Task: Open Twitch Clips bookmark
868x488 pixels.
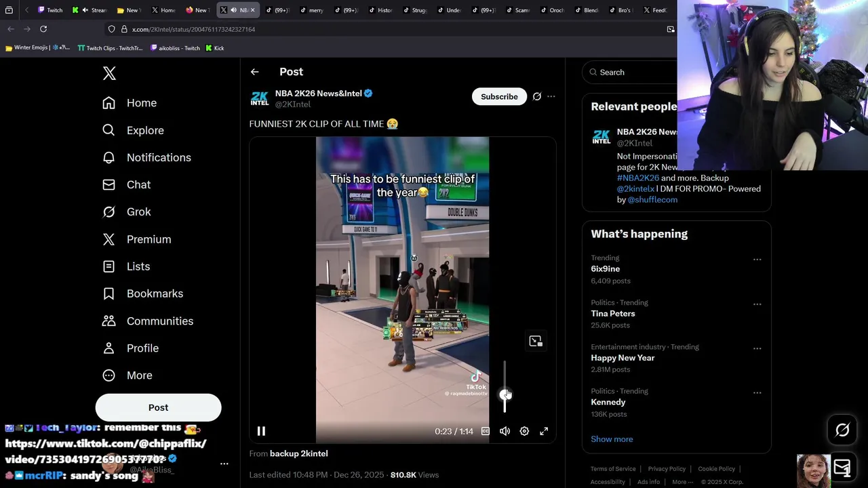Action: [111, 48]
